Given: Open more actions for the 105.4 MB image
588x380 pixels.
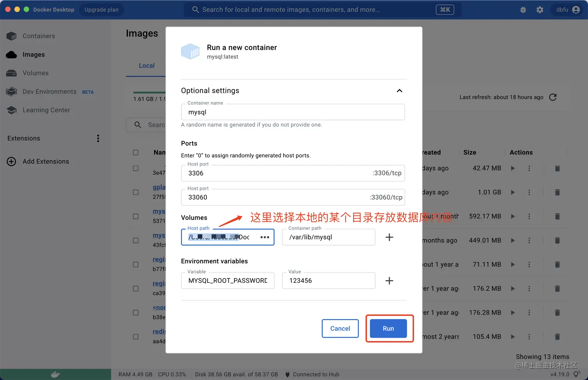Looking at the screenshot, I should (529, 337).
